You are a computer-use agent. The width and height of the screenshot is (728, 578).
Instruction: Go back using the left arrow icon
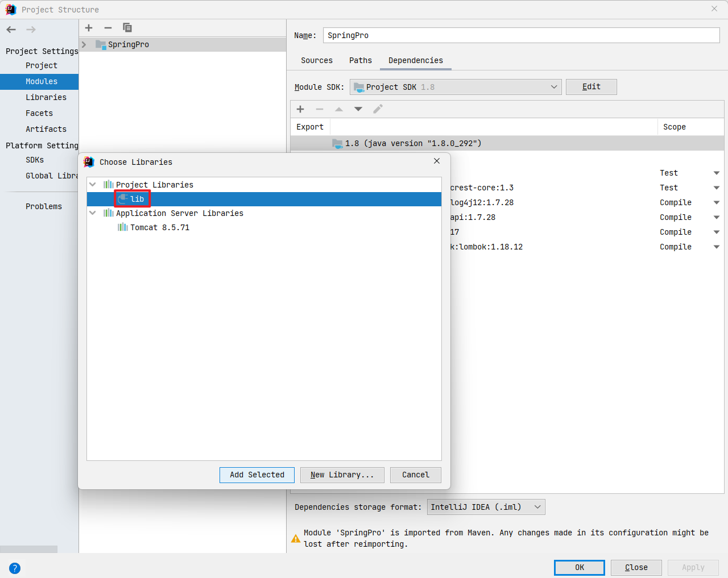[11, 30]
